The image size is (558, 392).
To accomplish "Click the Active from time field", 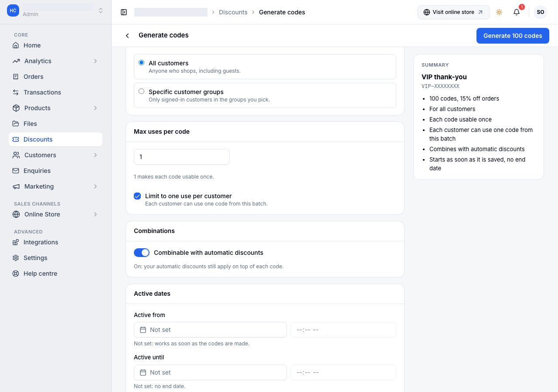I will pyautogui.click(x=343, y=330).
